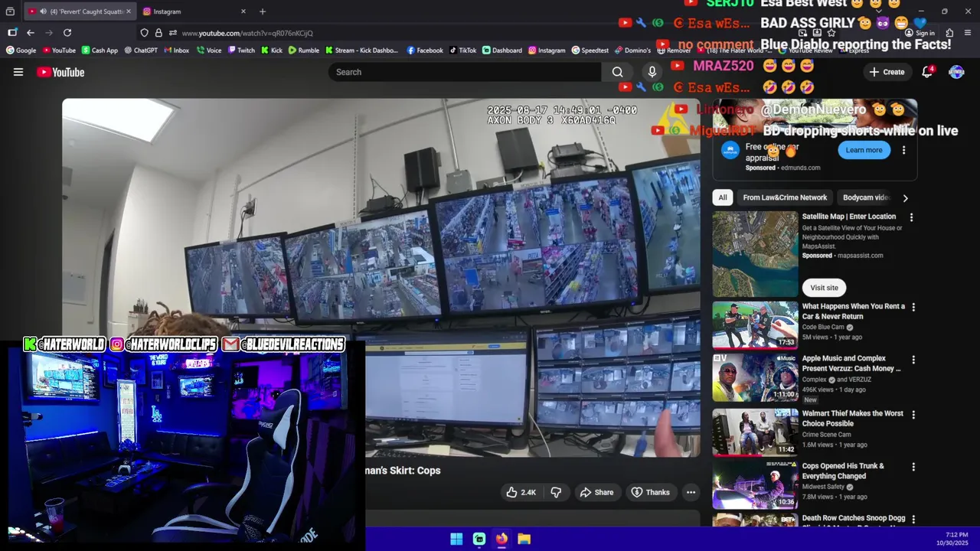
Task: Open the Speedtest bookmark
Action: coord(590,51)
